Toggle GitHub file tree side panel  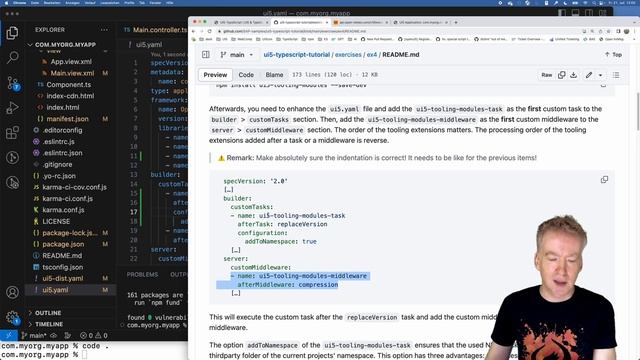click(x=206, y=55)
